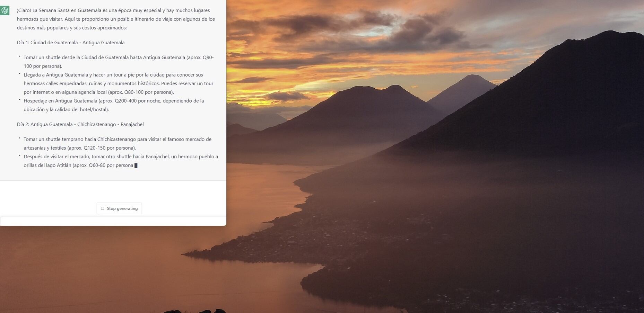Click the "Día 2: Antigua Guatemala" heading

(80, 124)
